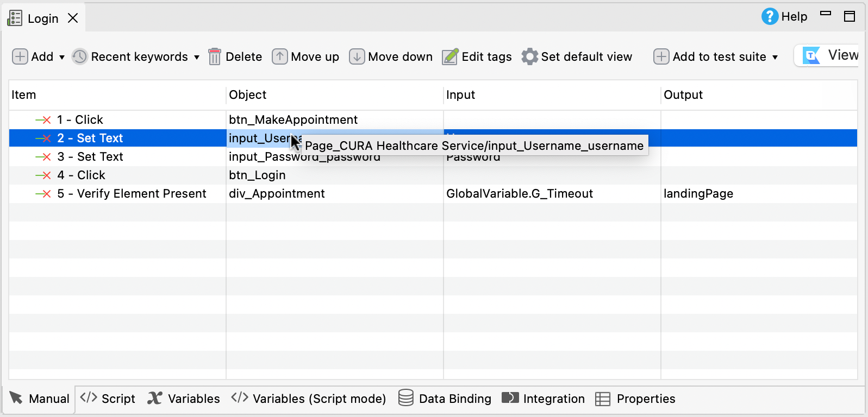Viewport: 868px width, 417px height.
Task: Open the Add to test suite dropdown arrow
Action: (775, 57)
